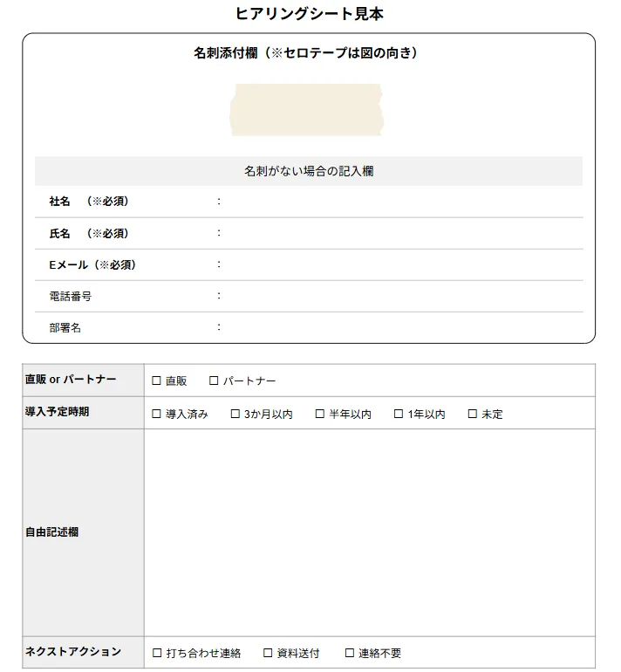Check the 打ち合わせ連絡 box
This screenshot has height=672, width=621.
(x=157, y=653)
